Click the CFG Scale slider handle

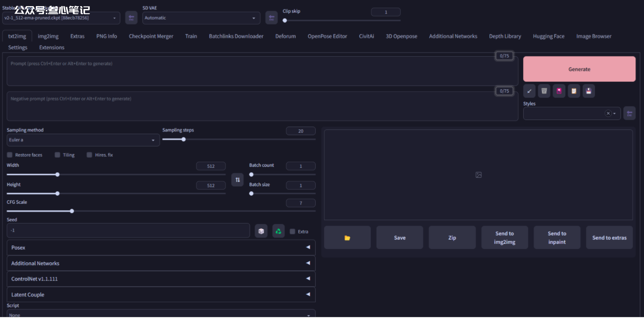tap(72, 211)
